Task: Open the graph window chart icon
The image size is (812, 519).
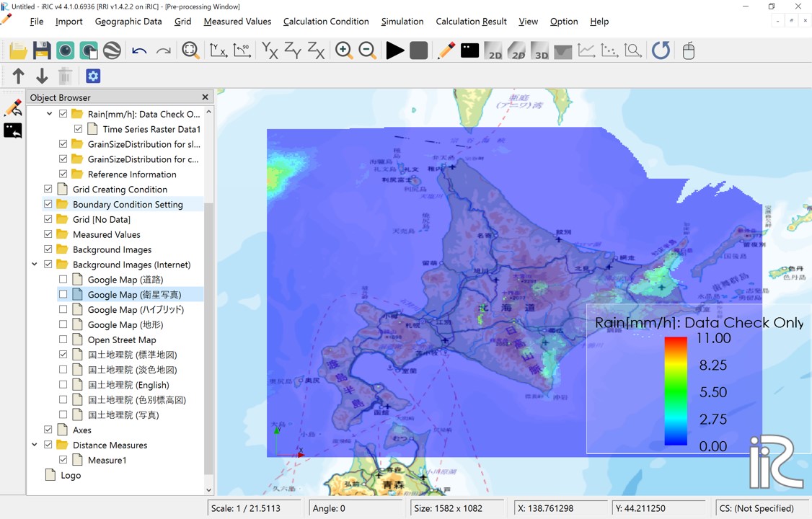Action: point(586,50)
